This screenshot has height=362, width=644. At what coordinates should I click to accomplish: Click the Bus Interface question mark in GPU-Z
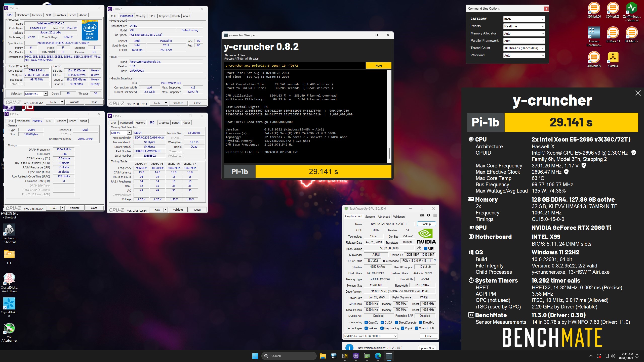coord(435,261)
